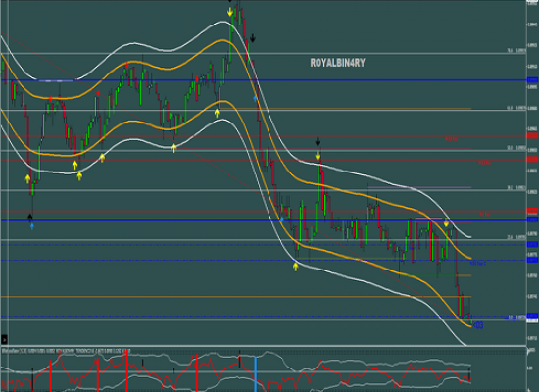Click the indicator name label at the subwindow's top-left
Screen dimensions: 539x392
point(66,351)
